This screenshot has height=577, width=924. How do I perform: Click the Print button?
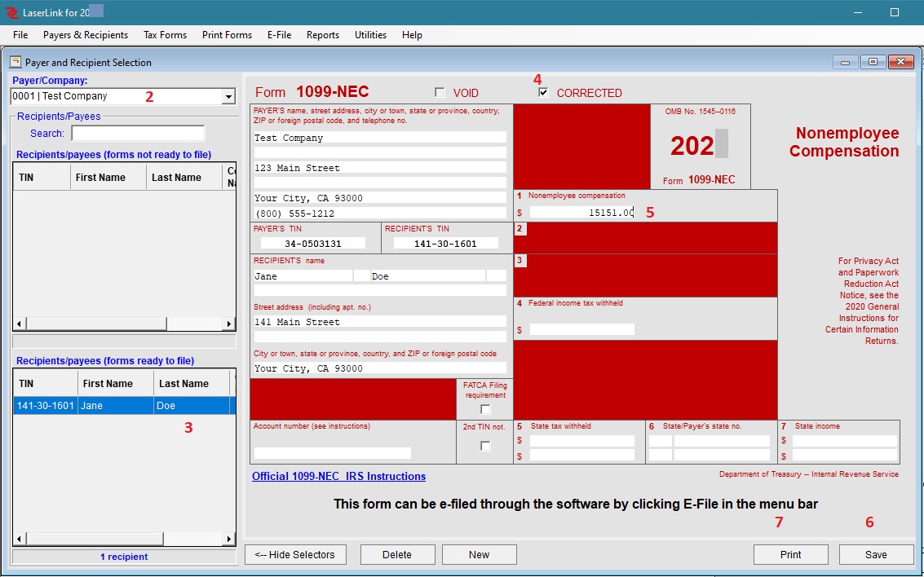[x=791, y=555]
